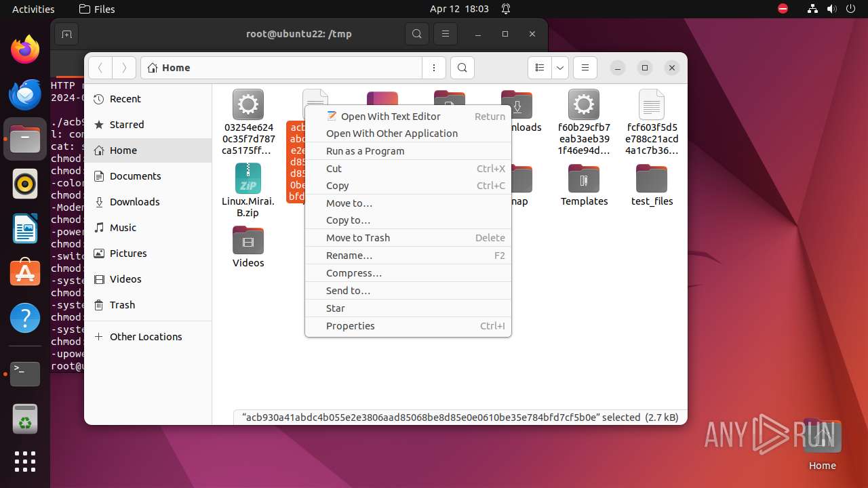The width and height of the screenshot is (868, 488).
Task: Open Documents in the sidebar
Action: 148,176
